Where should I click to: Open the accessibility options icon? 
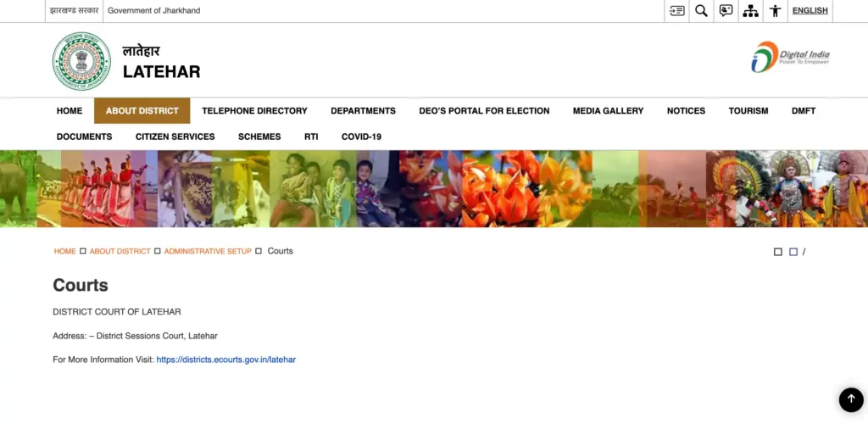(775, 11)
